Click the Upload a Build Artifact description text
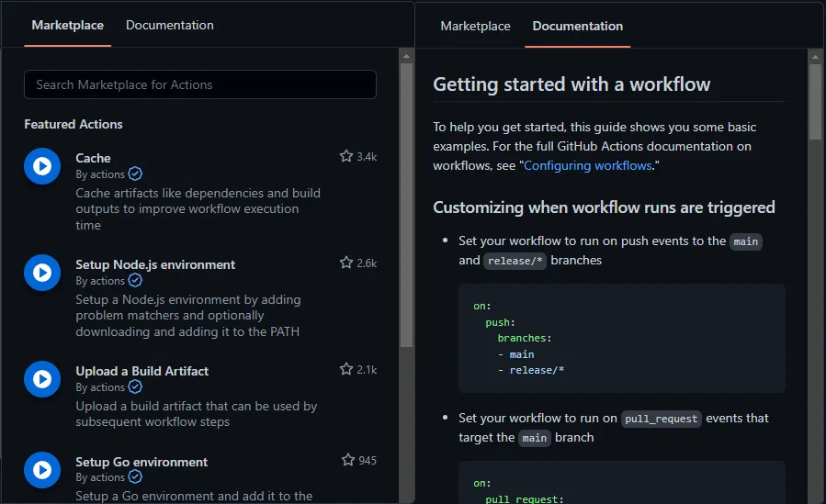This screenshot has height=504, width=826. (197, 414)
